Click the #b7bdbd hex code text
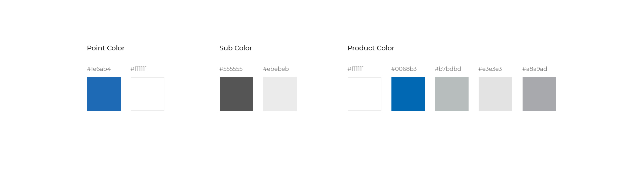The width and height of the screenshot is (644, 188). click(448, 69)
